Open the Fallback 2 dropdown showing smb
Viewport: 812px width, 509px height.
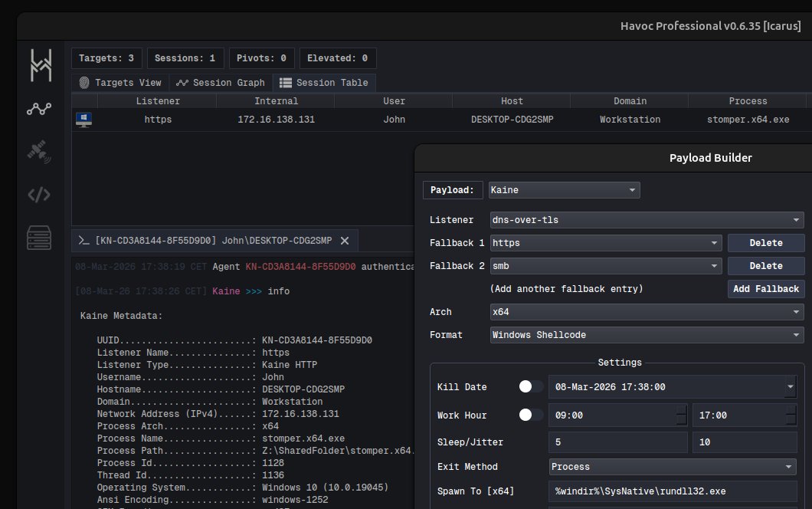click(606, 266)
